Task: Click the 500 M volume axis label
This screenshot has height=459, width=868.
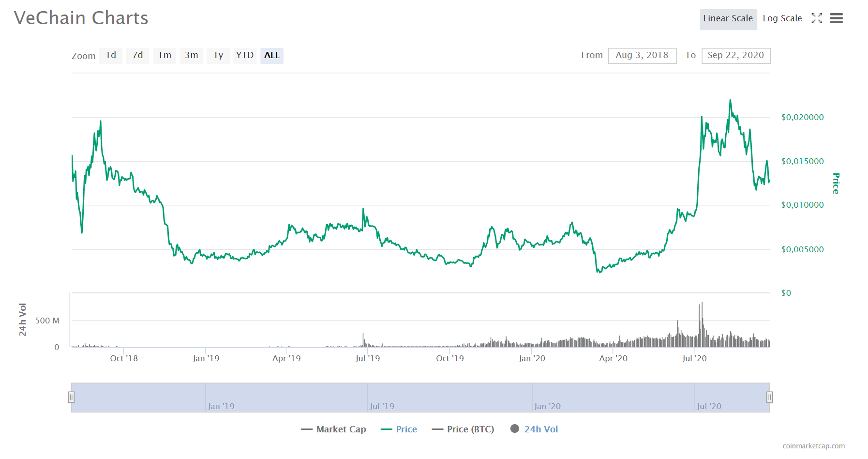Action: [47, 321]
